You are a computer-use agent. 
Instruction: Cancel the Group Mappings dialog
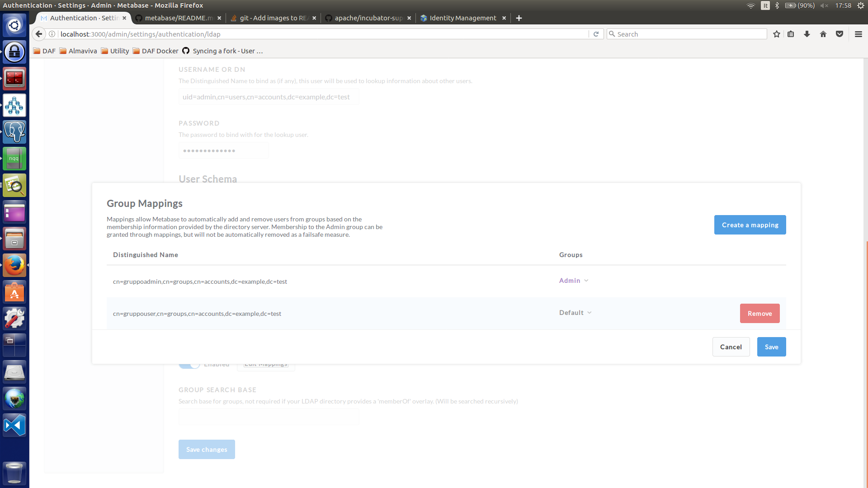coord(731,347)
